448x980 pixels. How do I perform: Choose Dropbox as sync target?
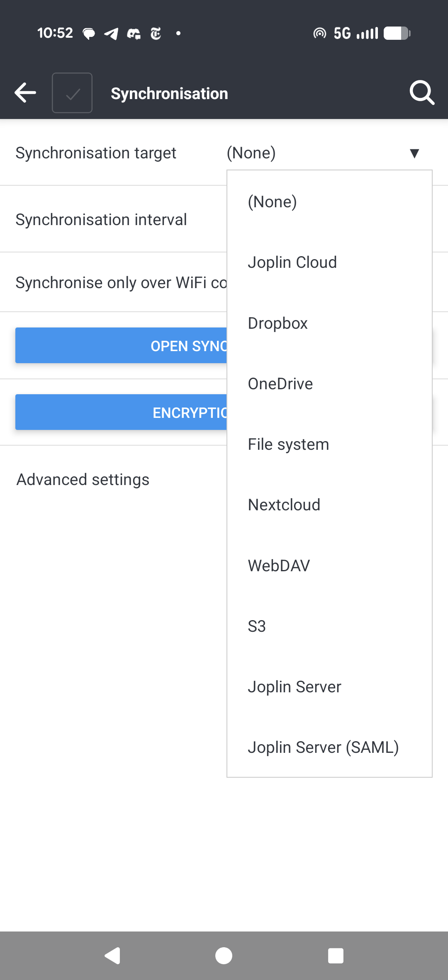pyautogui.click(x=278, y=323)
